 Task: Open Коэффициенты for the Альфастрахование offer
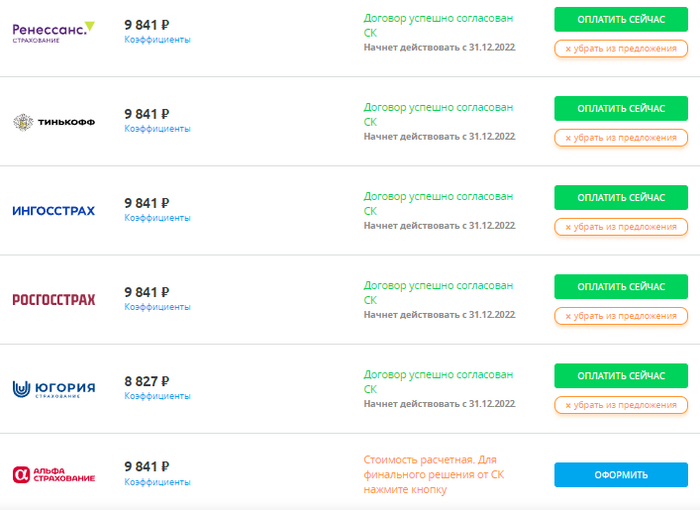tap(157, 481)
